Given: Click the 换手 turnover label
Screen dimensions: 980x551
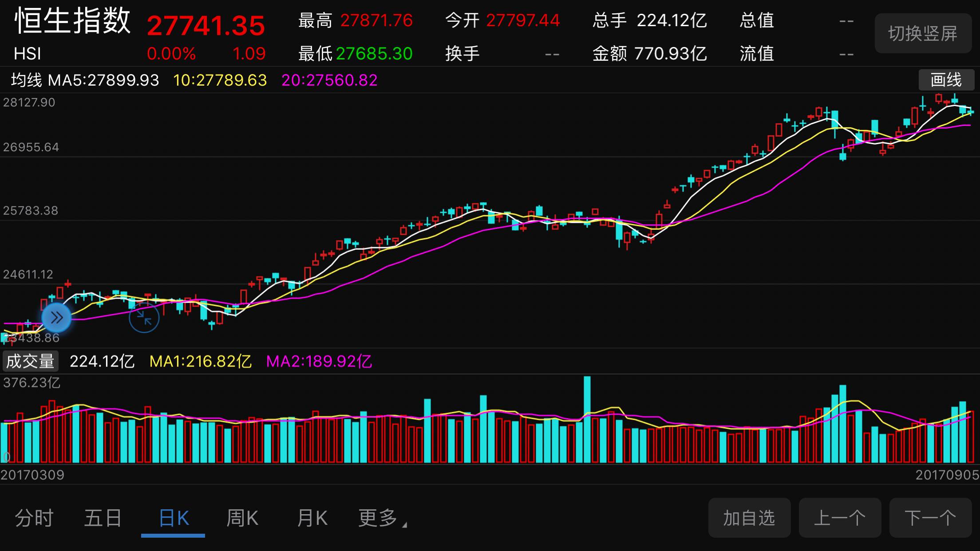Looking at the screenshot, I should 462,54.
